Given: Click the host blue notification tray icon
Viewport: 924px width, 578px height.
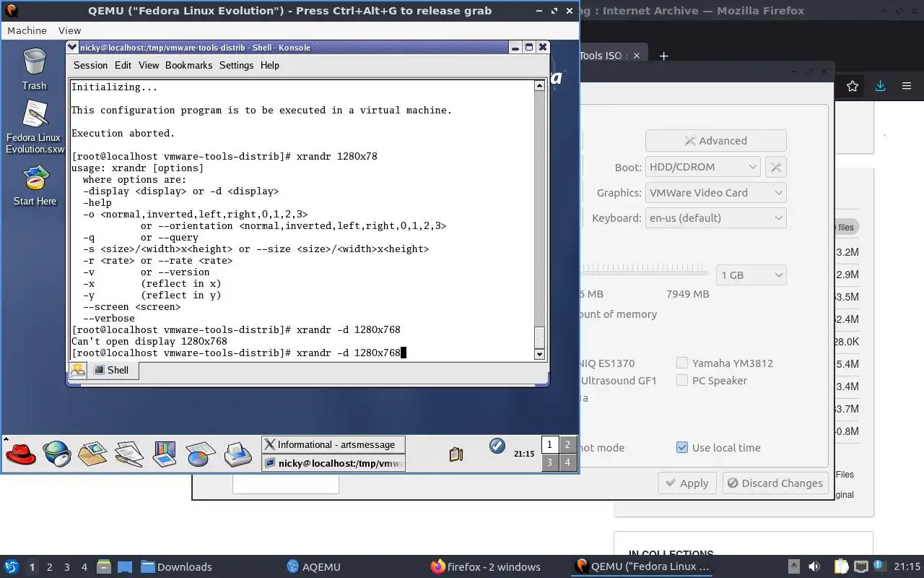Looking at the screenshot, I should [880, 566].
